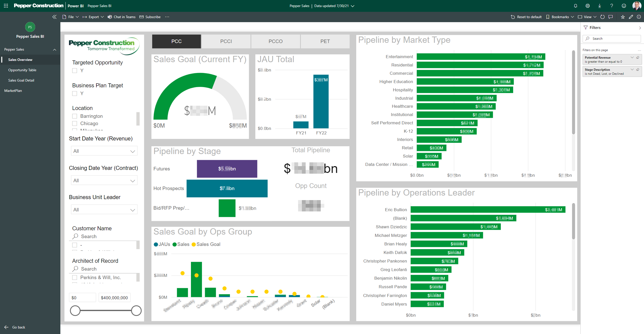Select the PCC tab

(x=177, y=41)
